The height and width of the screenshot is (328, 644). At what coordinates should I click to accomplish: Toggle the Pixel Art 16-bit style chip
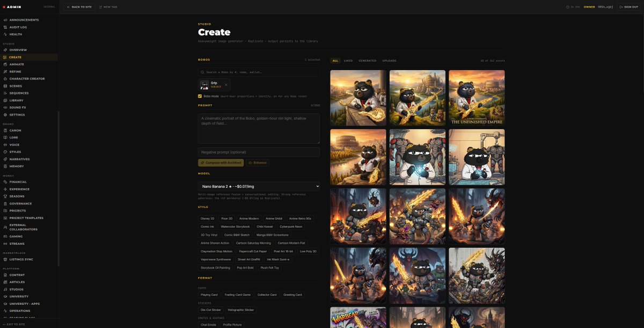[284, 251]
